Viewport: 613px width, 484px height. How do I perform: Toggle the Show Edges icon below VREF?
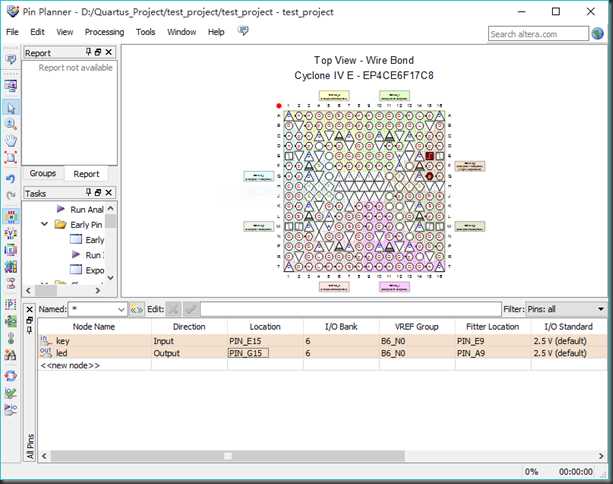coord(11,250)
